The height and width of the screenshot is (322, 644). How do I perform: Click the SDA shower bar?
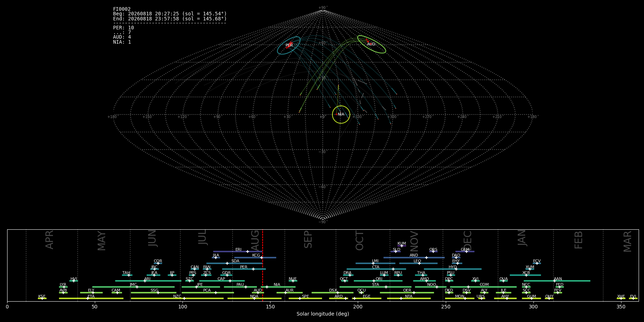[x=234, y=263]
